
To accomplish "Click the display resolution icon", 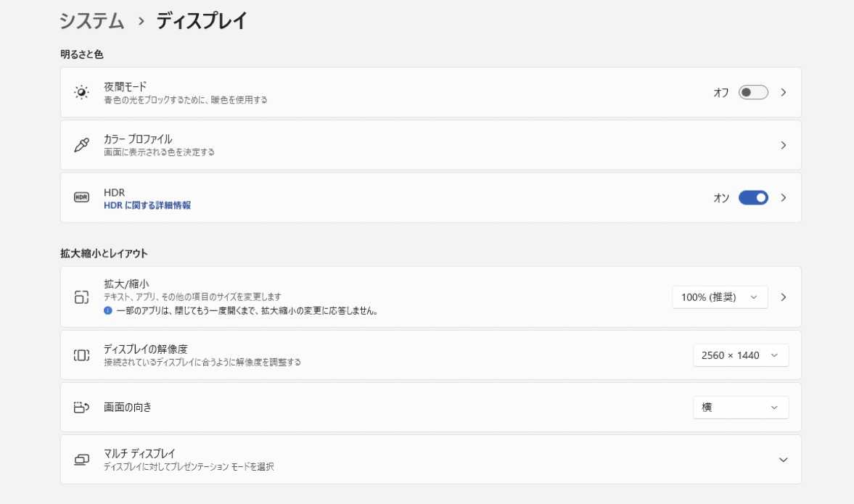I will point(82,355).
